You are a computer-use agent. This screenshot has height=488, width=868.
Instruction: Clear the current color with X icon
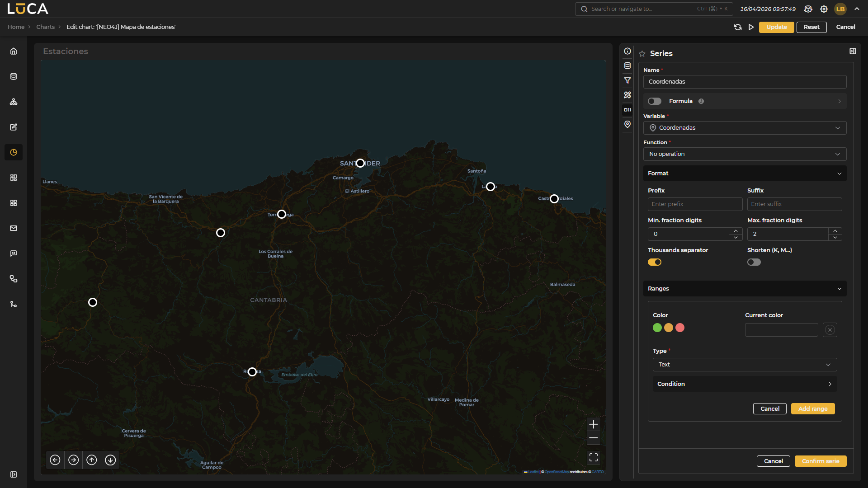pos(830,330)
